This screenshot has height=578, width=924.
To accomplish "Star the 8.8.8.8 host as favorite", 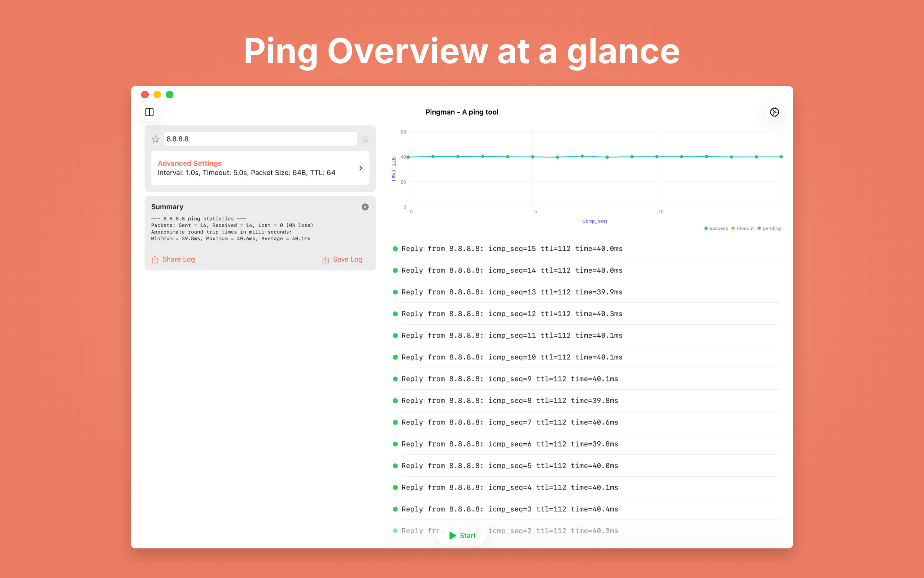I will tap(156, 139).
